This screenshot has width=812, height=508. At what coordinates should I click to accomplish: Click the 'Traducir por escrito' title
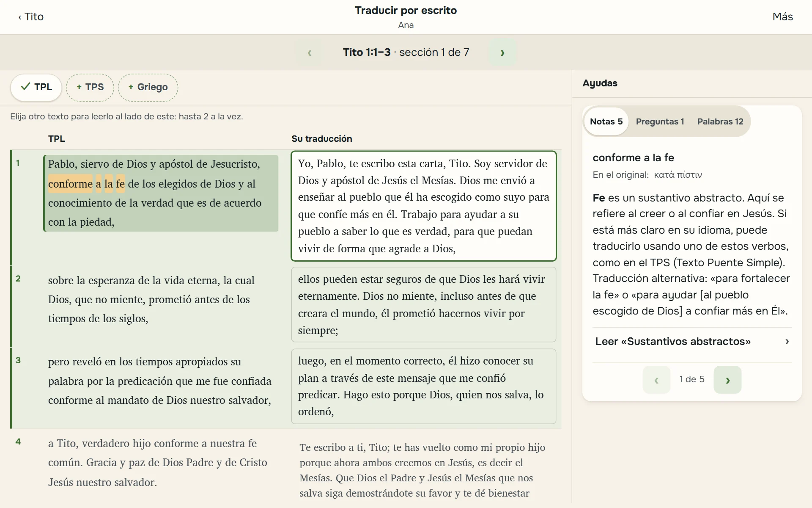point(406,11)
